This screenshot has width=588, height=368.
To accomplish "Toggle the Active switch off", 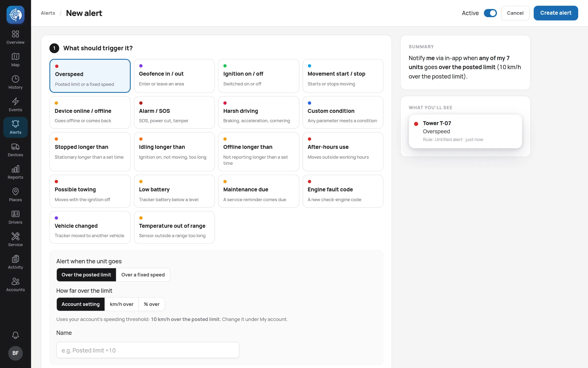I will pos(490,13).
